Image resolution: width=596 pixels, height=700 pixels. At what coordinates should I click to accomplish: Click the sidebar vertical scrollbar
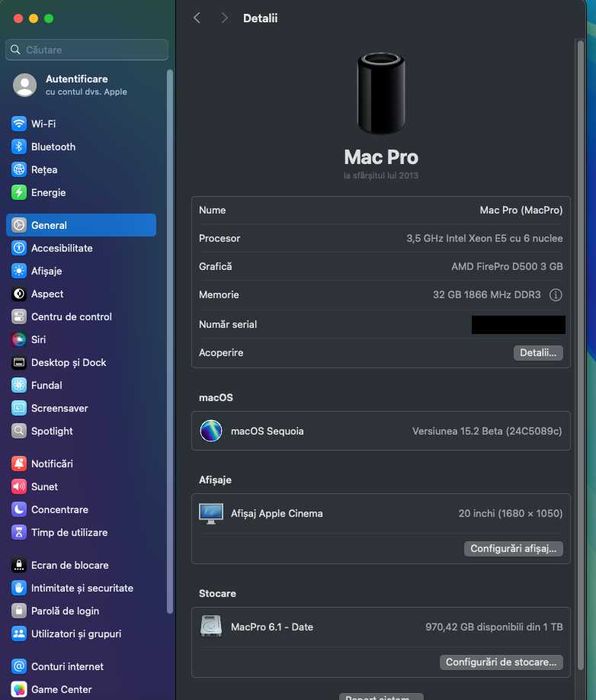(x=170, y=342)
